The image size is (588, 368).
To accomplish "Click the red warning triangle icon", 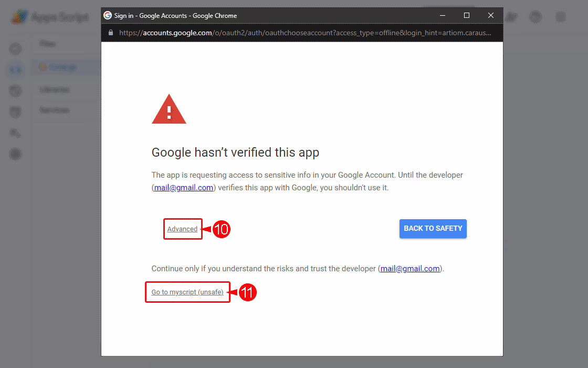I will tap(169, 110).
